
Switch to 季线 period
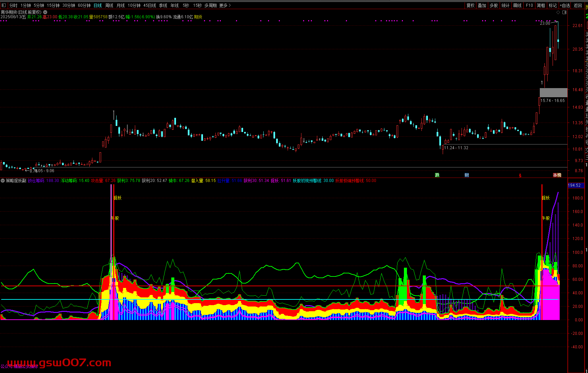[x=163, y=5]
